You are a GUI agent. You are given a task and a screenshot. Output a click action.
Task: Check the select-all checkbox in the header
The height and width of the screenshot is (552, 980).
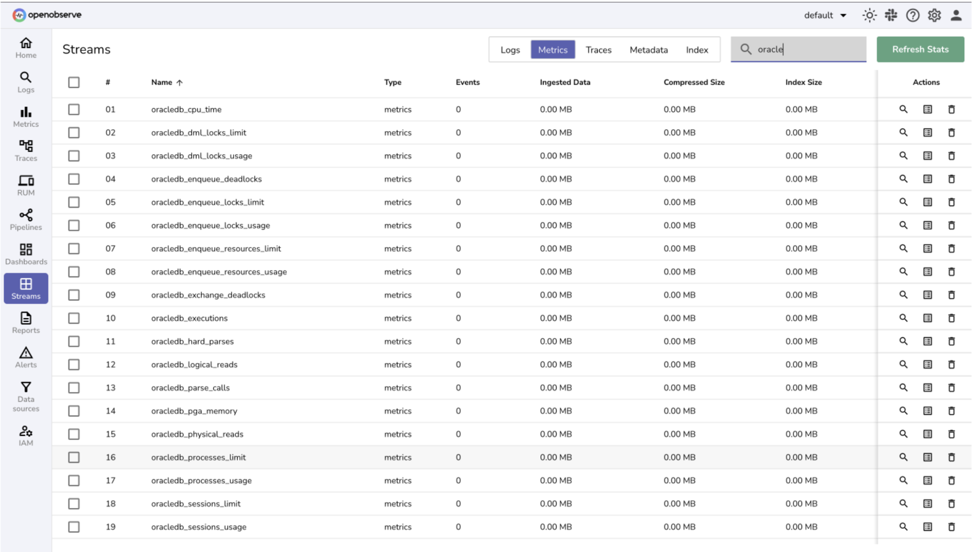[74, 82]
